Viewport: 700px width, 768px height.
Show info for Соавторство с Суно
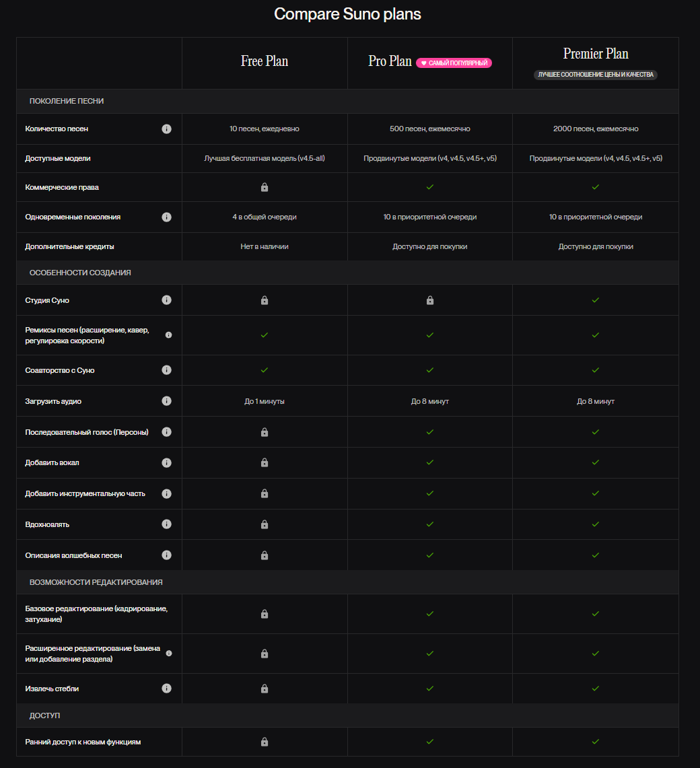pos(166,370)
